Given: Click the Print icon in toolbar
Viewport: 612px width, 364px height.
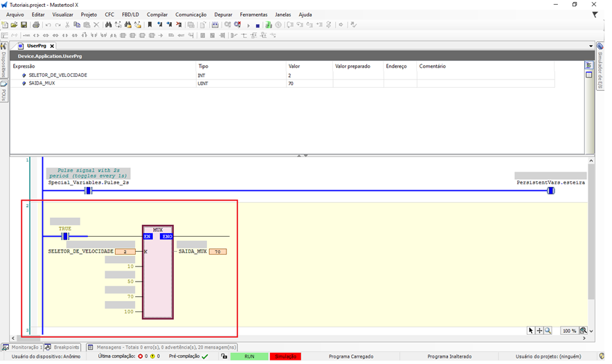Looking at the screenshot, I should point(36,25).
